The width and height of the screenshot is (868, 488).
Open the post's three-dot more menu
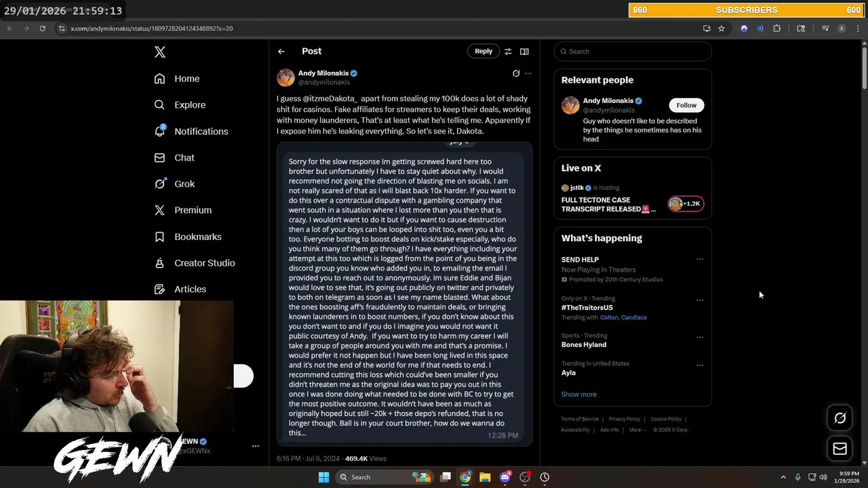pyautogui.click(x=528, y=73)
